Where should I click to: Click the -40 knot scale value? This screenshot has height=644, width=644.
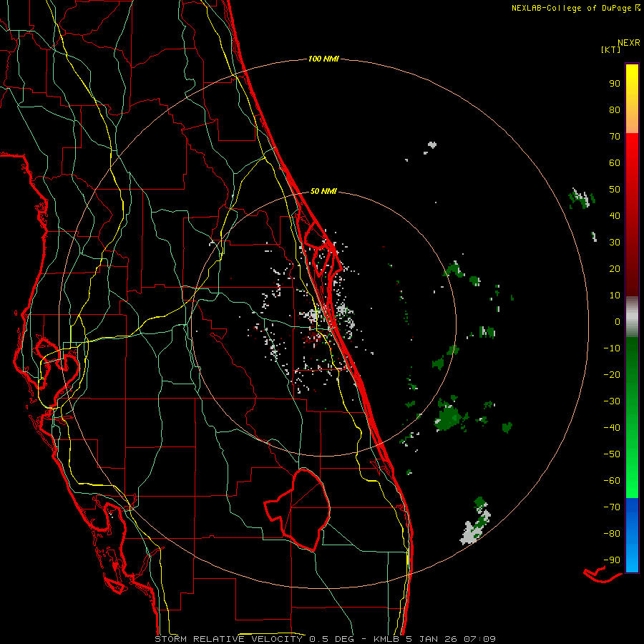tap(612, 428)
